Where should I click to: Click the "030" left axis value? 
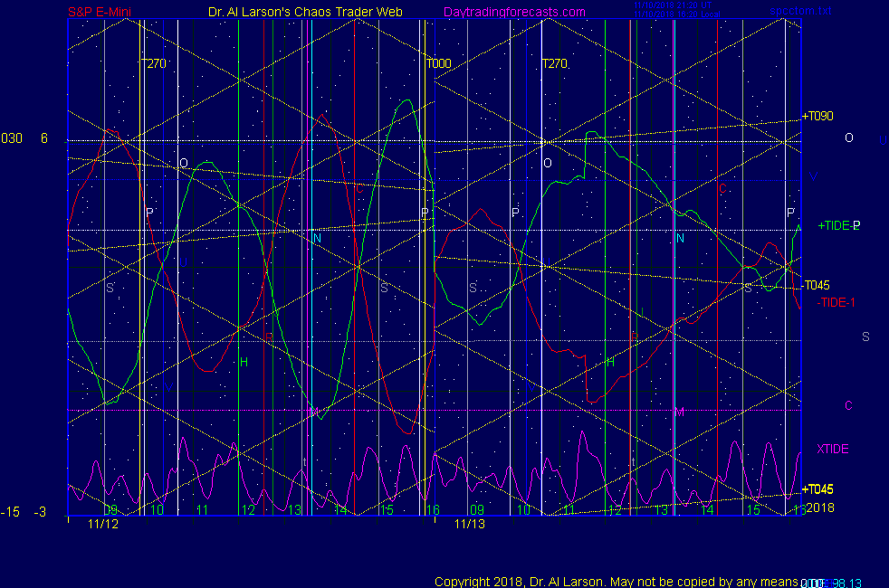(x=12, y=138)
